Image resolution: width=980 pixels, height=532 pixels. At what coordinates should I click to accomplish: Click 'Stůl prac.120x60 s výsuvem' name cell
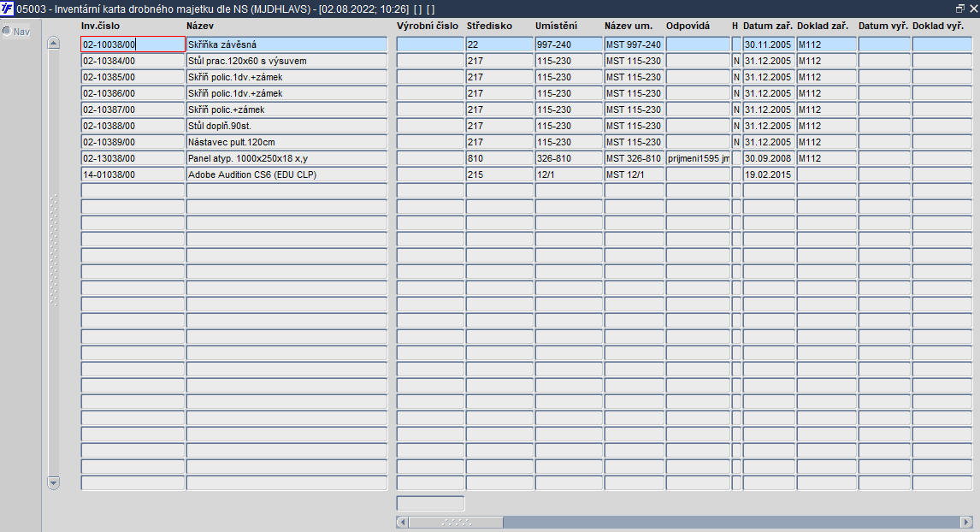(286, 61)
